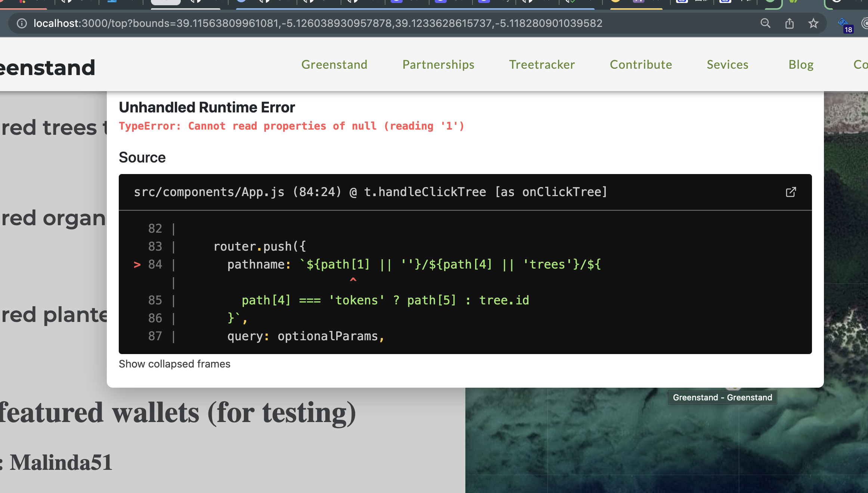The width and height of the screenshot is (868, 493).
Task: Navigate to the Treetracker page
Action: (x=542, y=64)
